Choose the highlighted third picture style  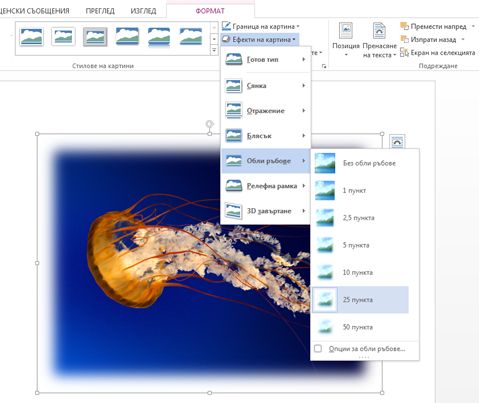pos(95,37)
